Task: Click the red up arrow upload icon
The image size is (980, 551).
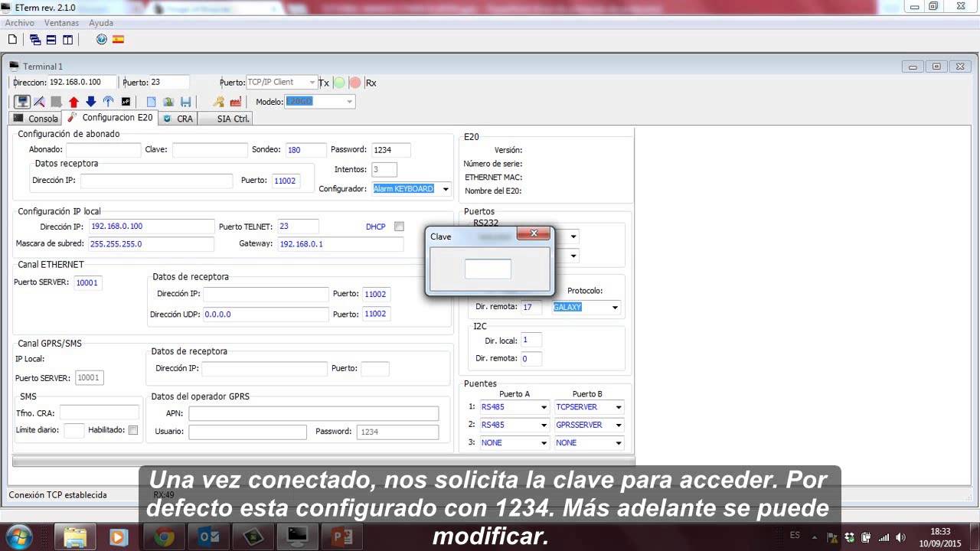Action: (x=73, y=102)
